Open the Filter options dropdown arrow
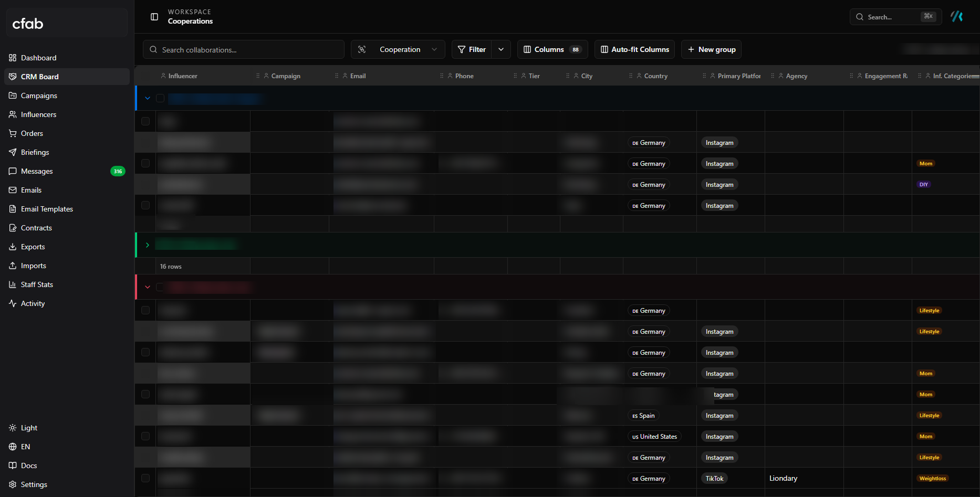980x497 pixels. pos(501,49)
